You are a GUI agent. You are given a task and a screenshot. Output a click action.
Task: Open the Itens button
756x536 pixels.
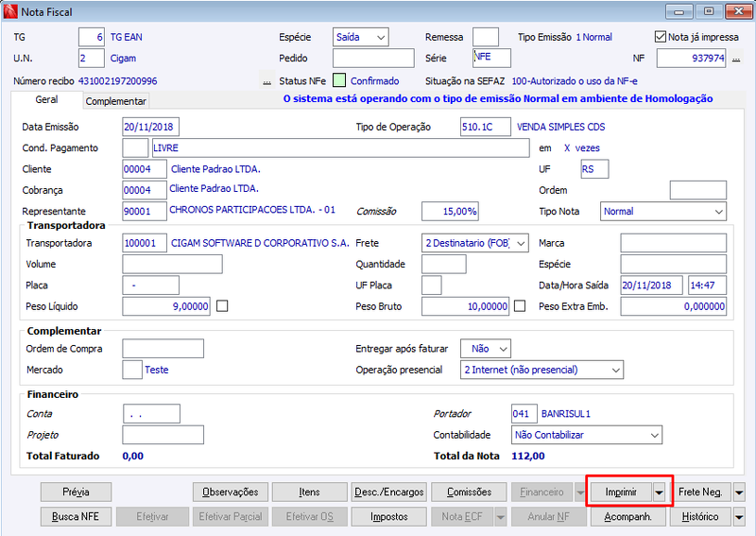[x=310, y=493]
